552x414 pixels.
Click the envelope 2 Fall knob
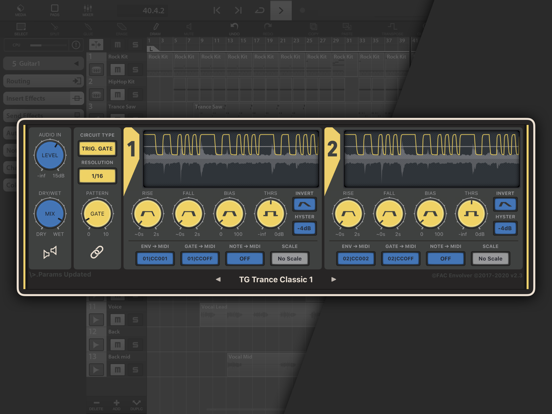pos(389,213)
